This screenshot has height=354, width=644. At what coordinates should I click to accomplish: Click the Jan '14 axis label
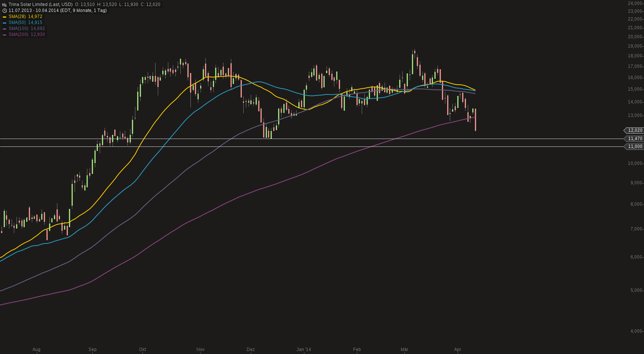(304, 349)
